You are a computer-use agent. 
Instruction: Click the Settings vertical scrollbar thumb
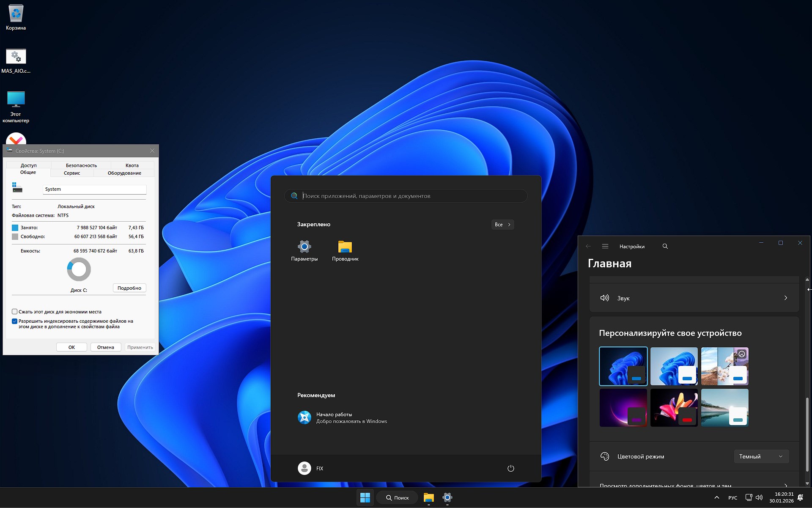pyautogui.click(x=807, y=436)
